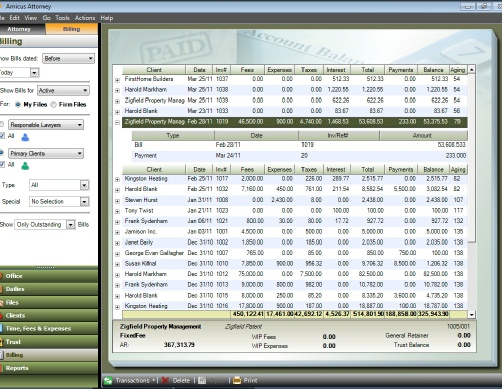Open the Responsible Lawyers dropdown

[x=46, y=125]
